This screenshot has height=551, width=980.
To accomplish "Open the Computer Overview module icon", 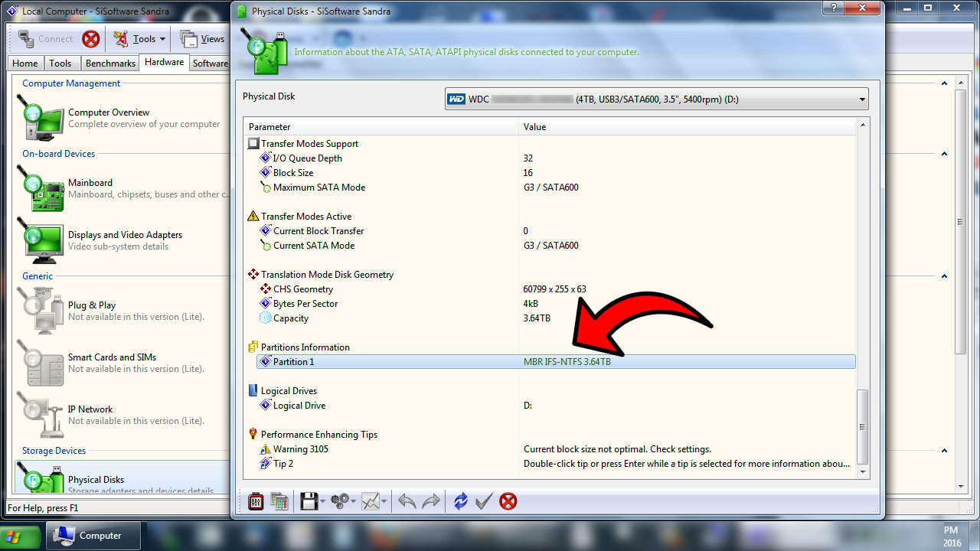I will [x=41, y=117].
